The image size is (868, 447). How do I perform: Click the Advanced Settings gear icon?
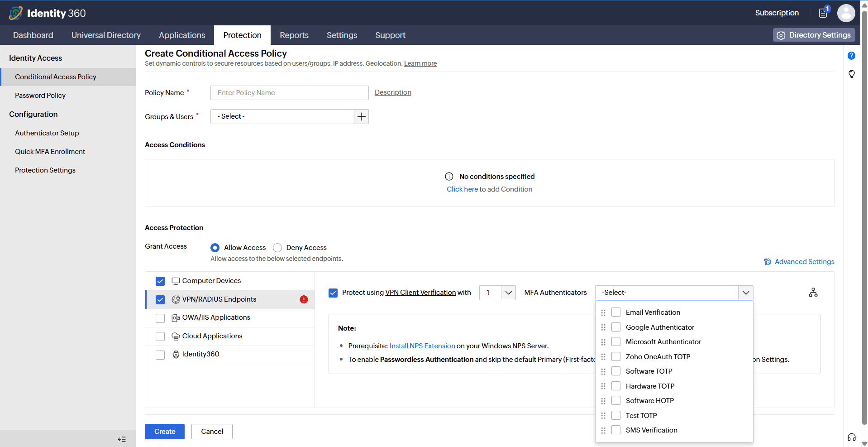click(768, 262)
